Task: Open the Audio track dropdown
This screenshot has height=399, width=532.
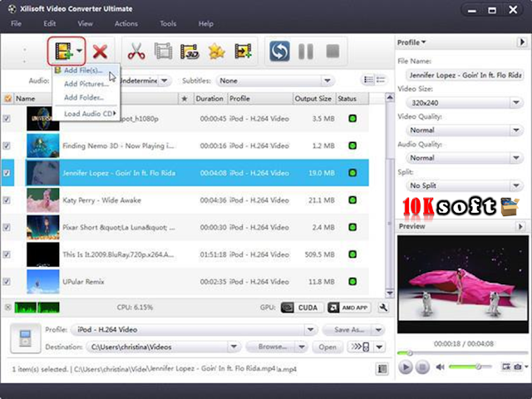Action: pyautogui.click(x=165, y=81)
